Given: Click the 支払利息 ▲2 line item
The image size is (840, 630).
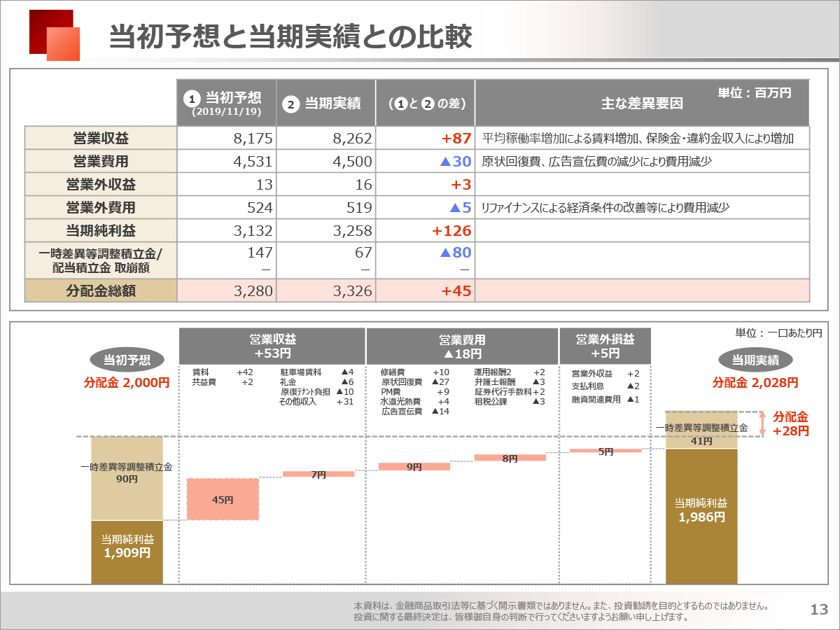Looking at the screenshot, I should click(605, 386).
